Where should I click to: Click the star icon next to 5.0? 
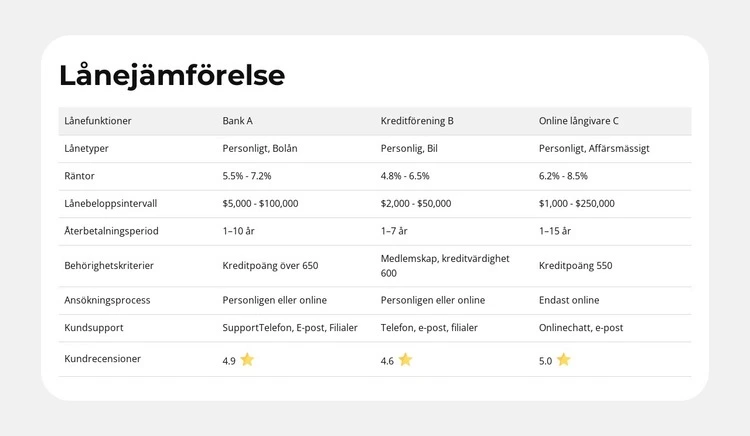pos(563,360)
